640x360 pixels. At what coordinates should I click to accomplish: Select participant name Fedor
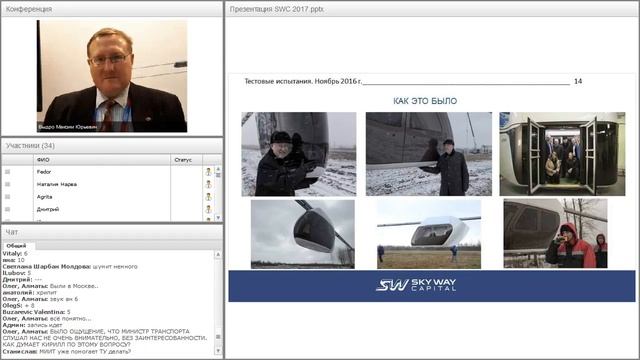[44, 172]
